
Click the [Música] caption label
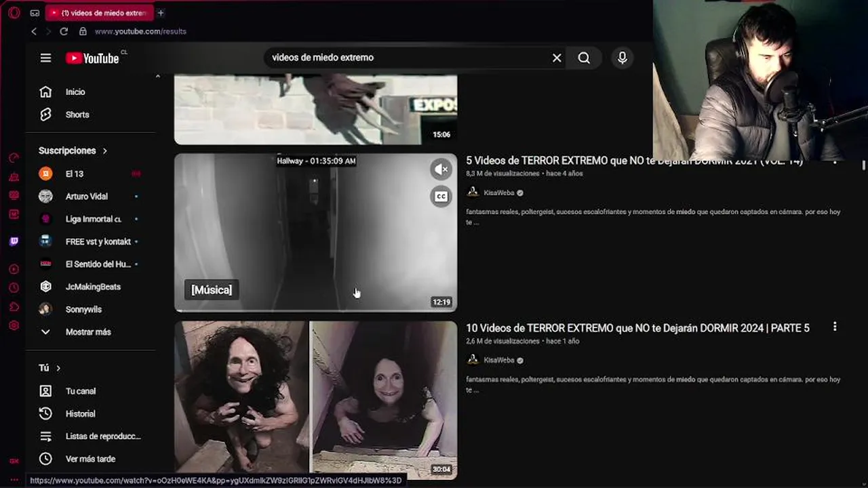212,290
